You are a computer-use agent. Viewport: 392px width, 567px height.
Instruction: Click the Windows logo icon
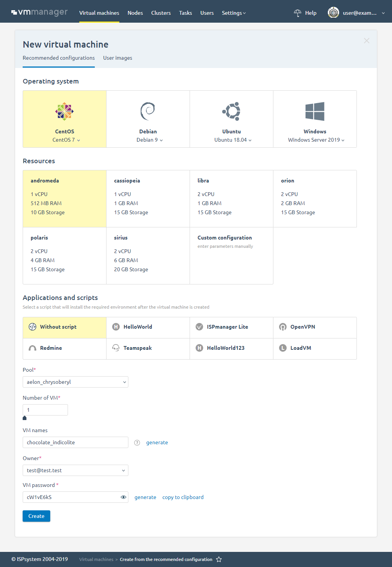pos(315,111)
